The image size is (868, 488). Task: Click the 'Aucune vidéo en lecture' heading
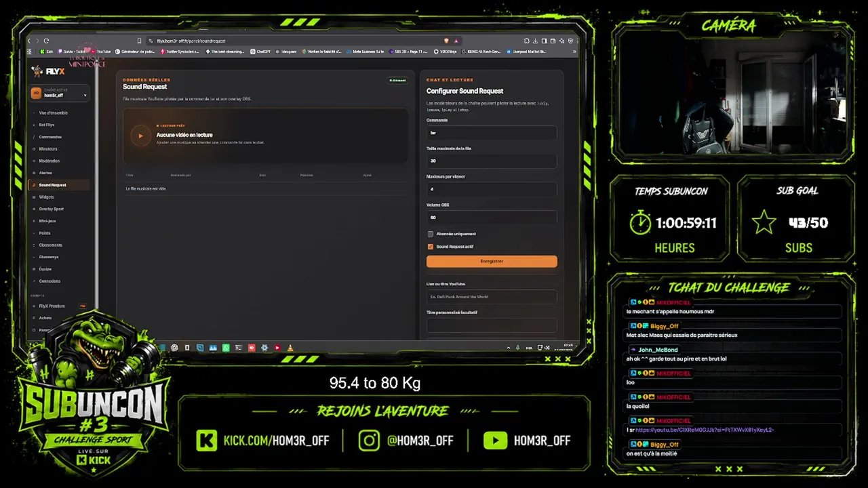coord(184,135)
